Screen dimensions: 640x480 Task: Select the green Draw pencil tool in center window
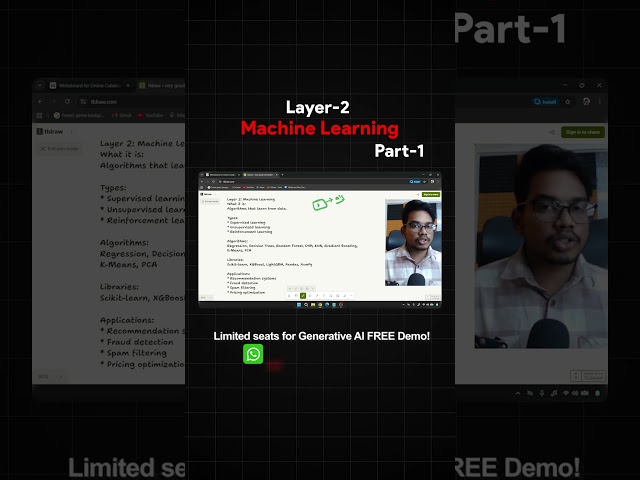(303, 296)
